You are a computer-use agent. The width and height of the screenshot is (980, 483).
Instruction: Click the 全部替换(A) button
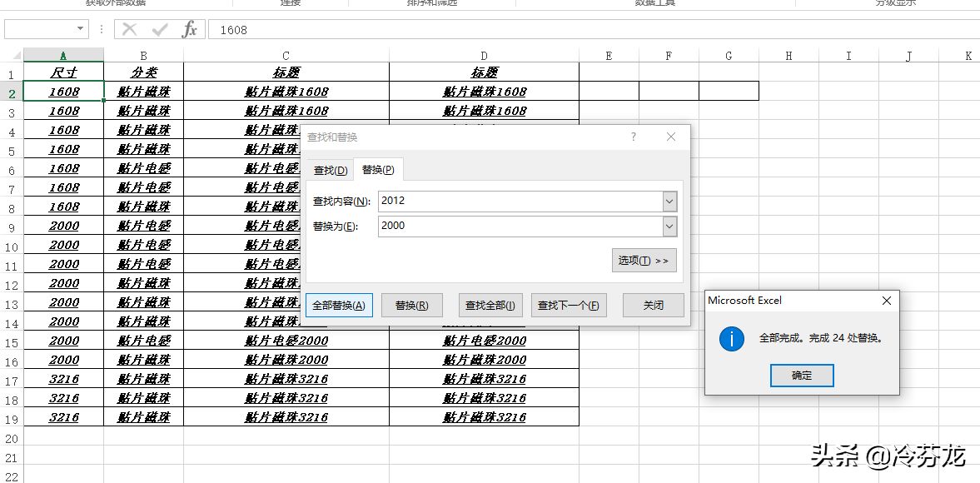(x=339, y=306)
